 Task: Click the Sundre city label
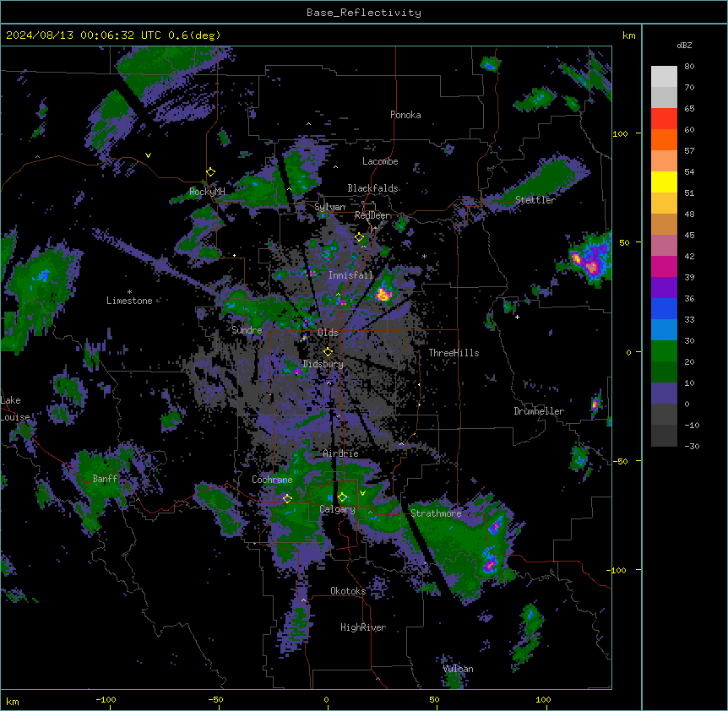coord(247,330)
